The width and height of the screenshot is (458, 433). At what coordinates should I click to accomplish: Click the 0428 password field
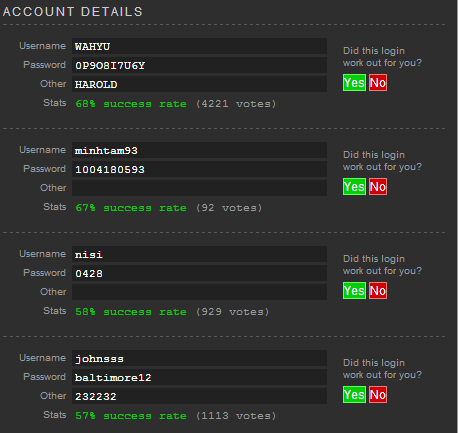[x=199, y=273]
